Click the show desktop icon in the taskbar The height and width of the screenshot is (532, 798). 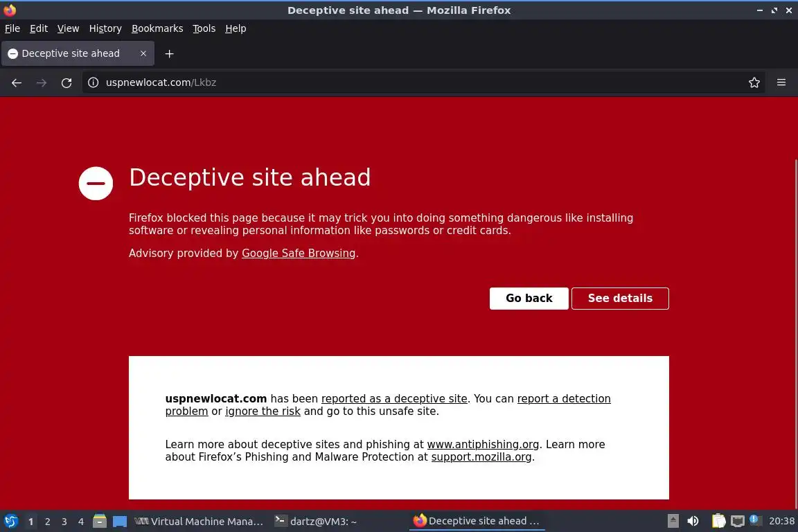tap(120, 522)
